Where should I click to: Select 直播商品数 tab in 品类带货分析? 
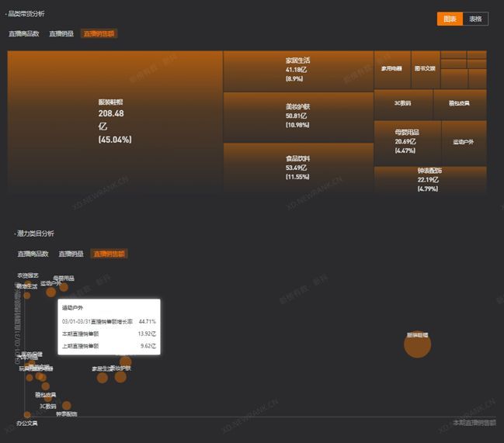click(24, 34)
